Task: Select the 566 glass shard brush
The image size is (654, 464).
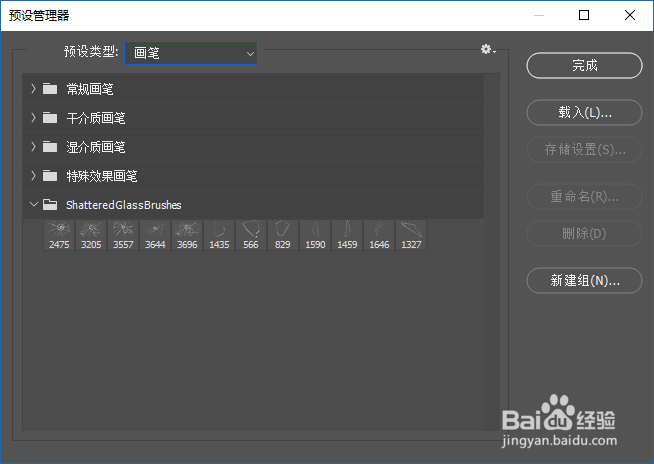Action: coord(251,235)
